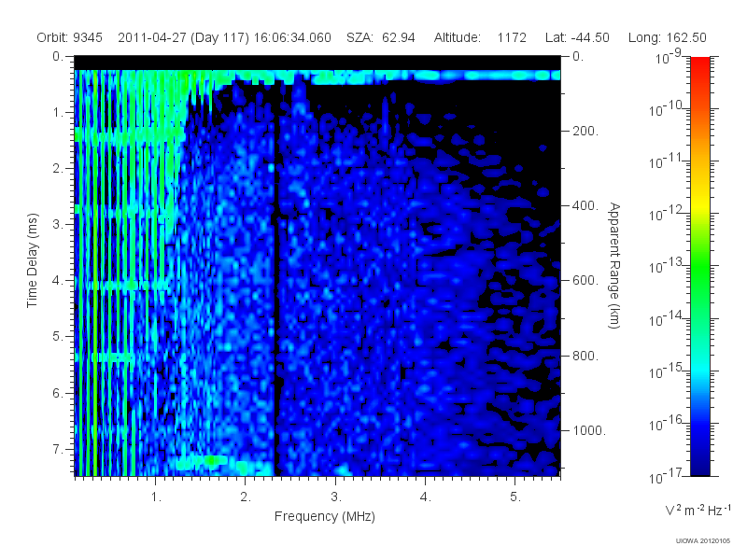The height and width of the screenshot is (560, 747).
Task: Click the red top of the color scale
Action: (x=700, y=66)
